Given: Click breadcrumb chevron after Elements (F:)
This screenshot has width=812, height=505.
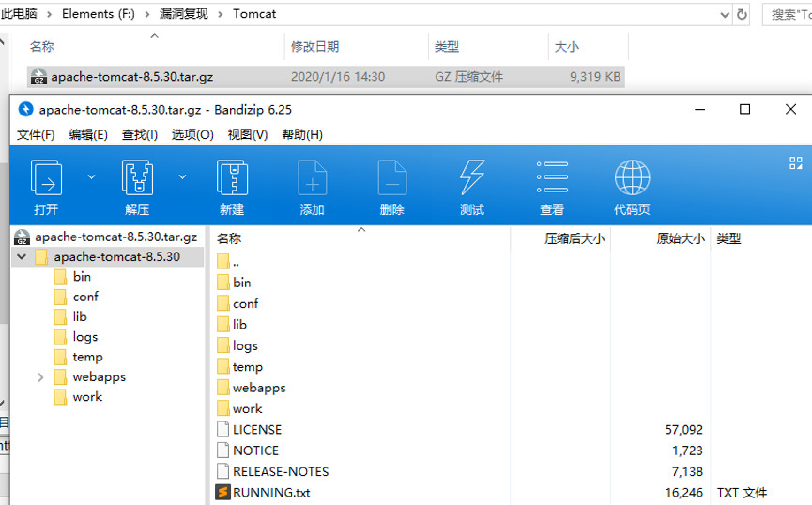Looking at the screenshot, I should (x=147, y=14).
